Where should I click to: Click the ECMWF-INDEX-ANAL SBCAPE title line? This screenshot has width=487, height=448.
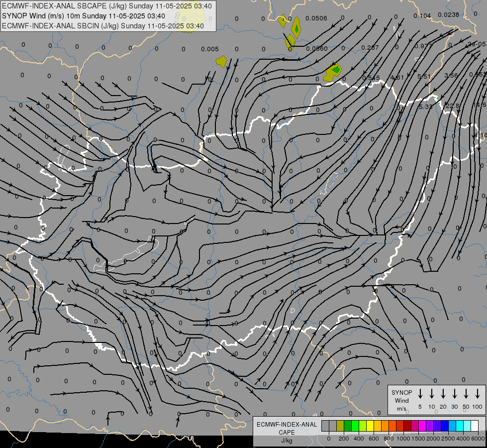(107, 6)
